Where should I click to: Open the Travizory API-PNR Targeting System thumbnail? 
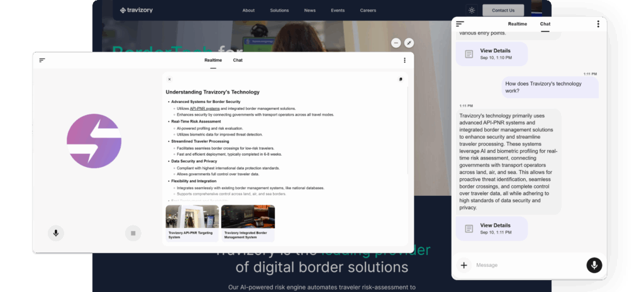click(x=192, y=221)
